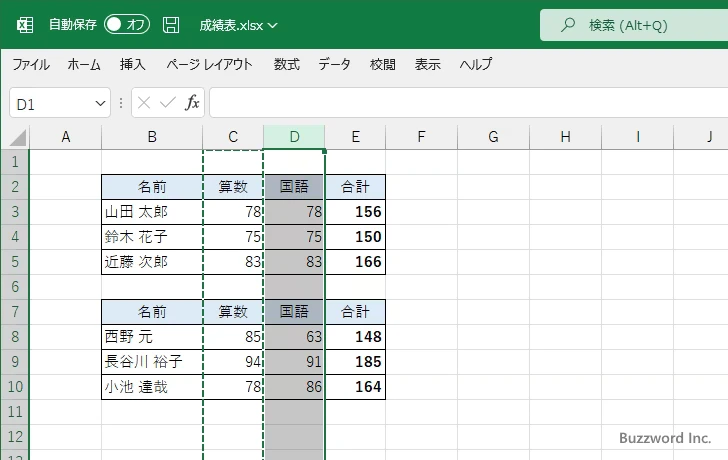Select column I header
Screen dimensions: 728x460
(637, 137)
